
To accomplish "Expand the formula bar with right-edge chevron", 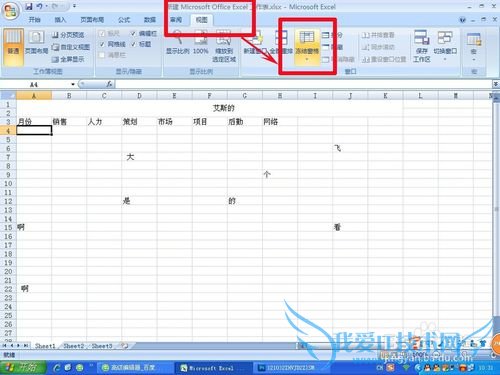I will (496, 84).
